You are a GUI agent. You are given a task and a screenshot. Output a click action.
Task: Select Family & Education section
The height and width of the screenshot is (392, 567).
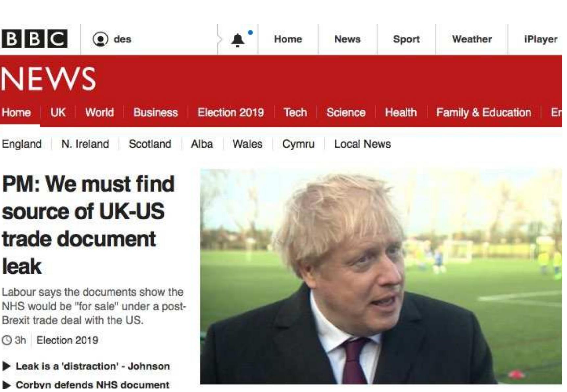pyautogui.click(x=483, y=113)
